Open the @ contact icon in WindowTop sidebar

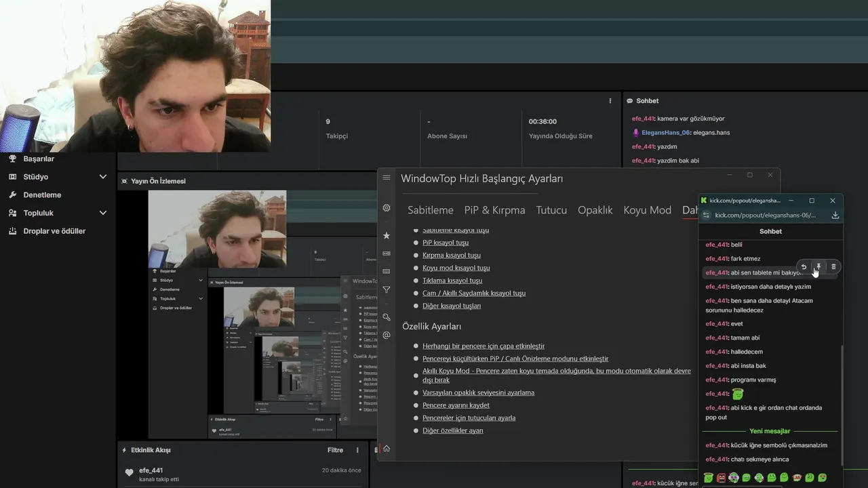point(387,335)
